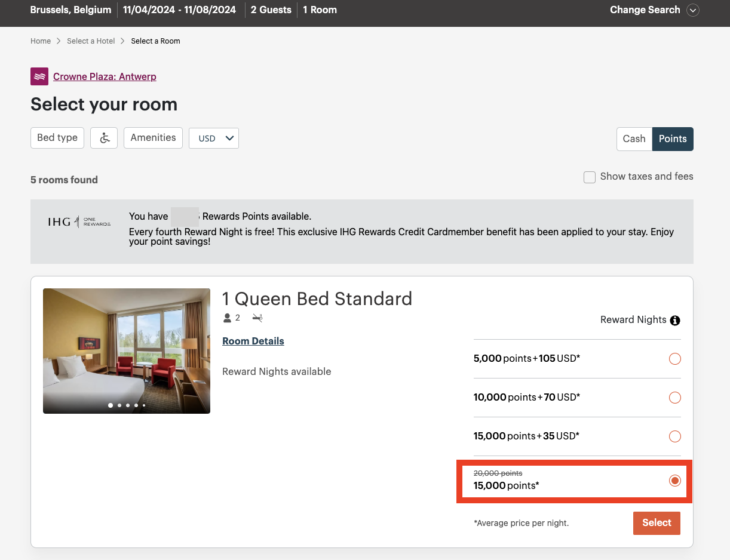Screen dimensions: 730x560
Task: Click the non-smoking icon below room title
Action: 257,318
